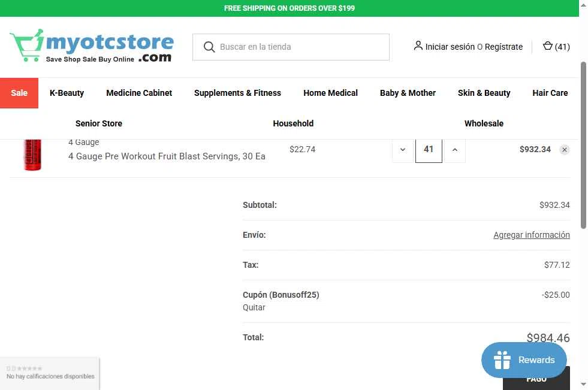Decrease quantity with down chevron
Viewport: 588px width, 390px height.
403,150
